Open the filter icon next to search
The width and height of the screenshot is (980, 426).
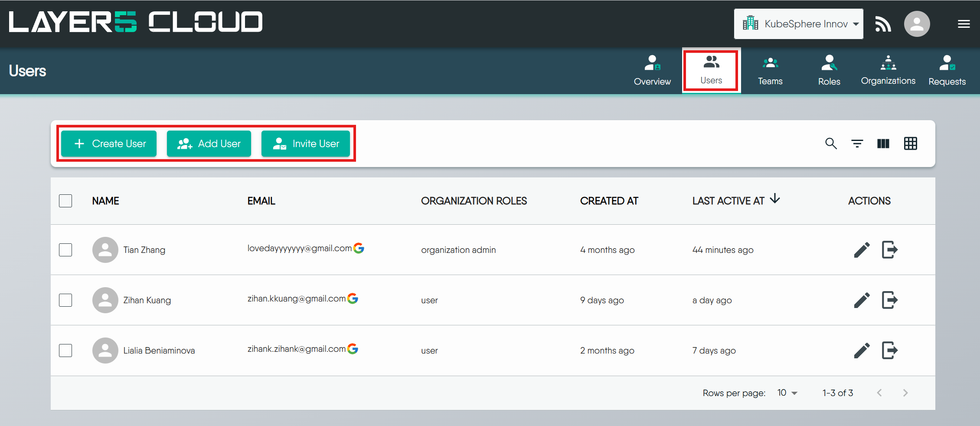pos(857,144)
